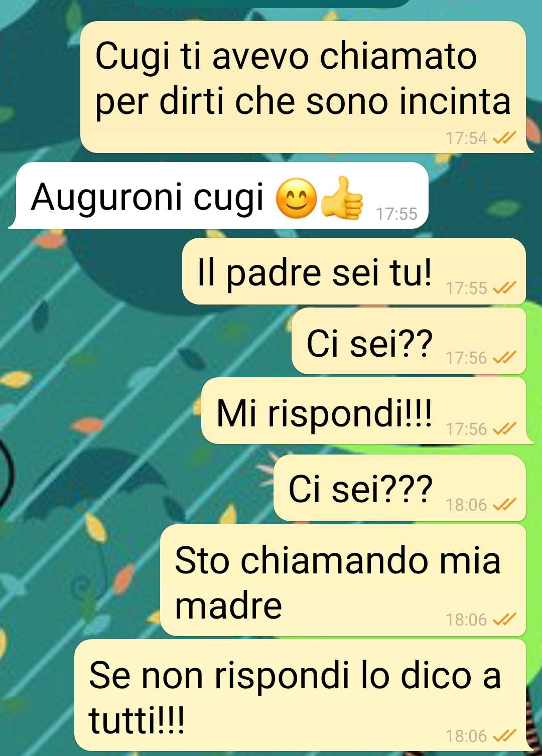Select the 'Il padre sei tu!' message
542x756 pixels.
click(354, 271)
